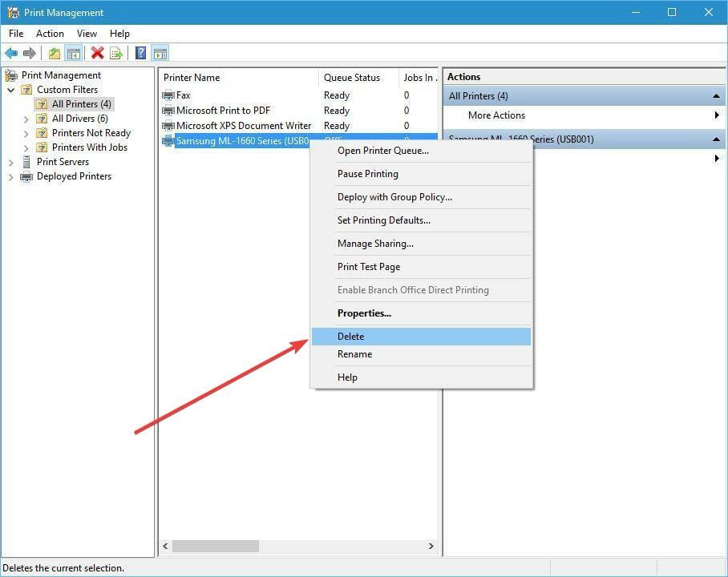This screenshot has width=728, height=577.
Task: Choose Delete from the context menu
Action: [421, 337]
